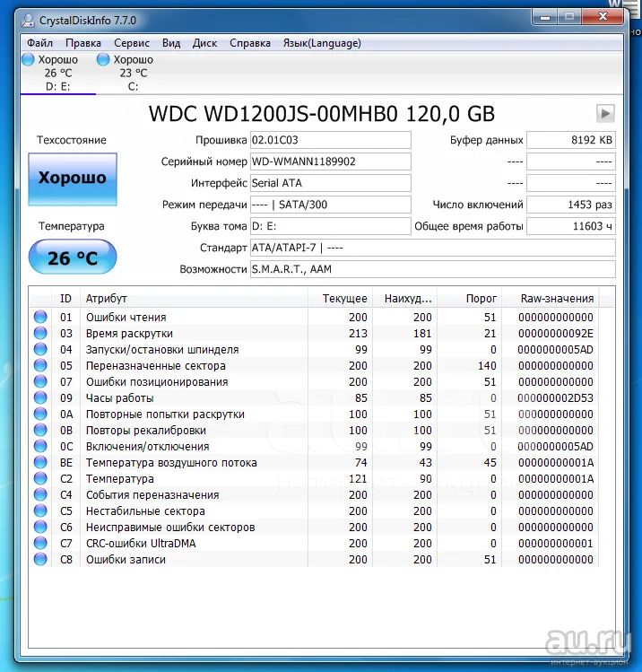Click the Raw-значения column header

point(551,298)
